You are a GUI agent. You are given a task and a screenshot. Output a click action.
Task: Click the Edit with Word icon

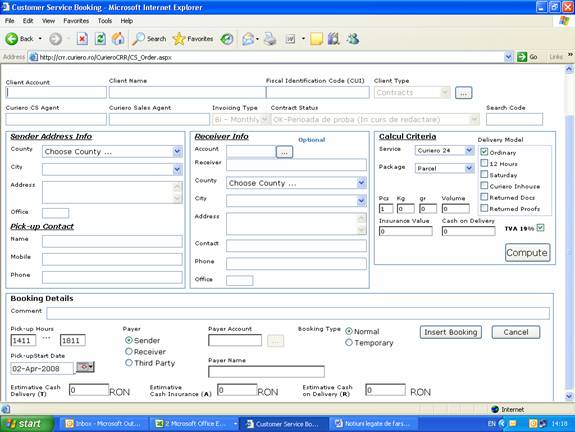[x=290, y=39]
